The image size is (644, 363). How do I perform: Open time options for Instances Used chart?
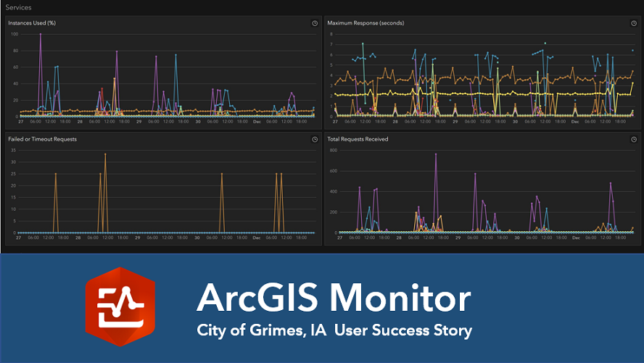point(315,23)
